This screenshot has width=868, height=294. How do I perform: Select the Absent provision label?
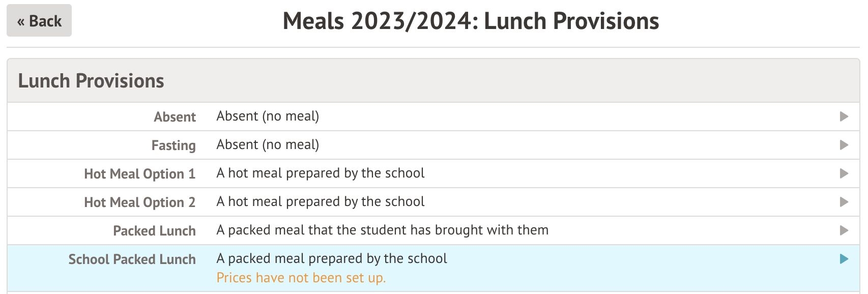coord(175,117)
